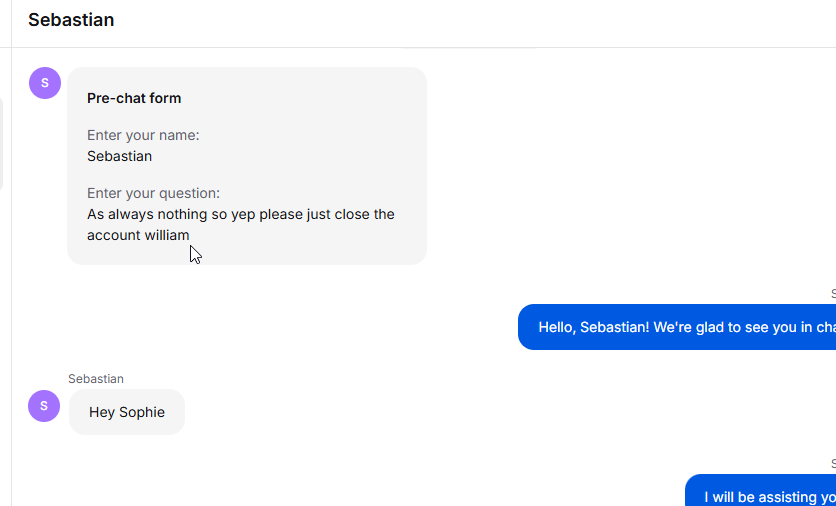Click the "Pre-chat form" heading
Screen dimensions: 836x506
coord(134,98)
